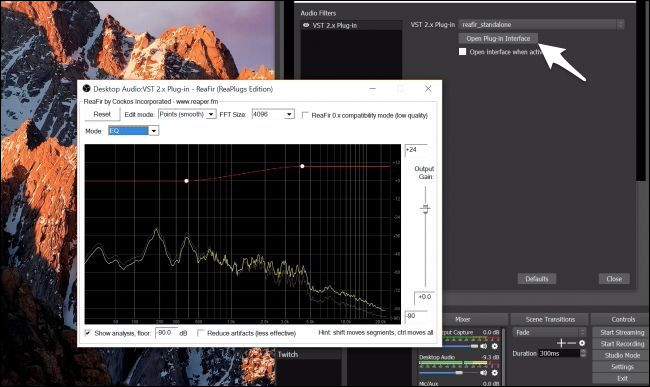This screenshot has width=650, height=387.
Task: Open the Mode EQ dropdown
Action: coord(133,131)
